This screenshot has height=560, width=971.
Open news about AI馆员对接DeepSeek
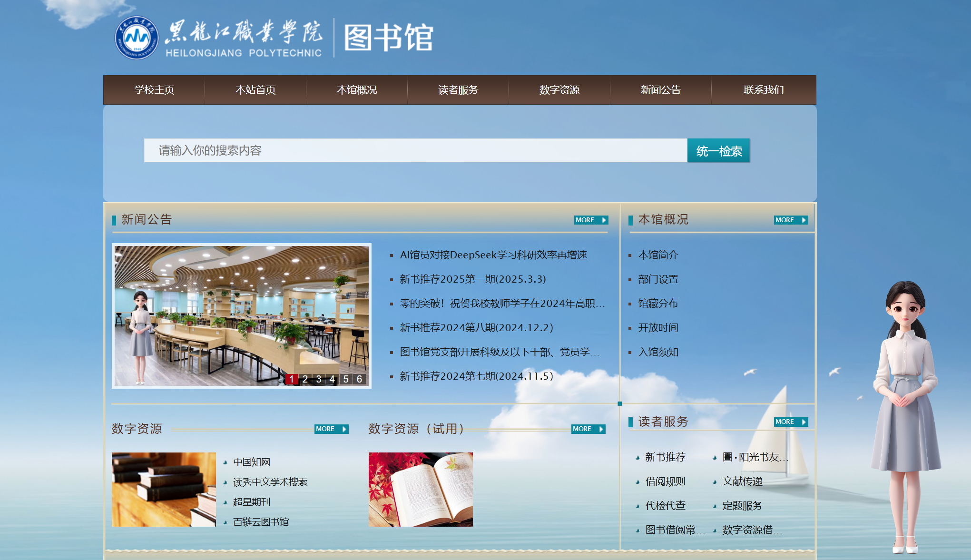493,255
